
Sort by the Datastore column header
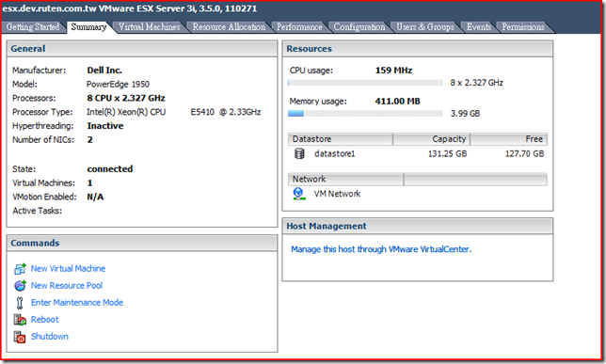[x=340, y=139]
